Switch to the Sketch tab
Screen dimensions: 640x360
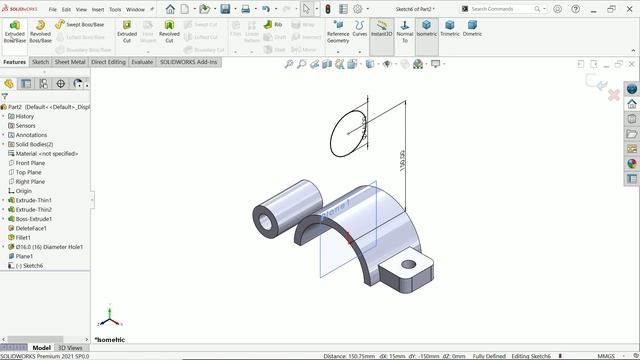click(40, 62)
